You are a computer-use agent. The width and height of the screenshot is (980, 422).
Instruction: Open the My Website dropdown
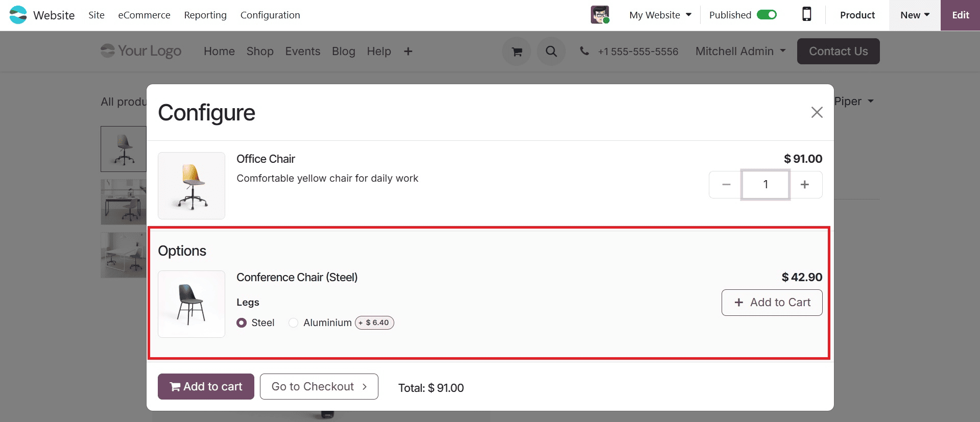click(x=660, y=15)
